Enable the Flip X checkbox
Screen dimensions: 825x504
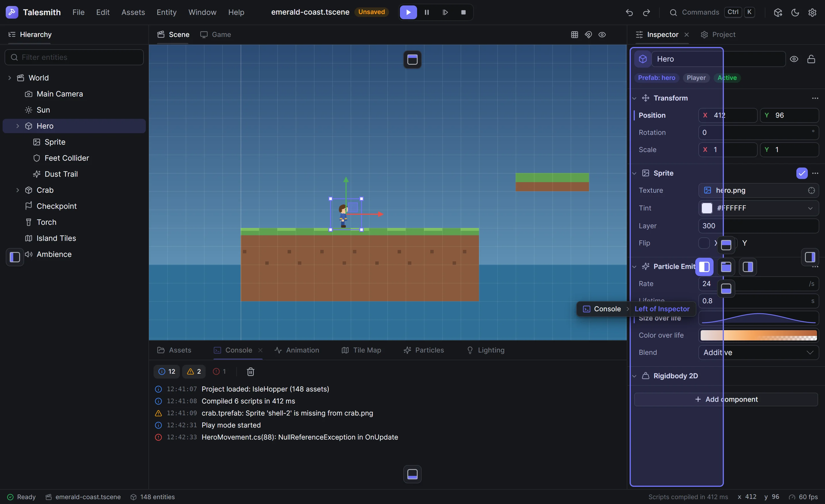[704, 243]
